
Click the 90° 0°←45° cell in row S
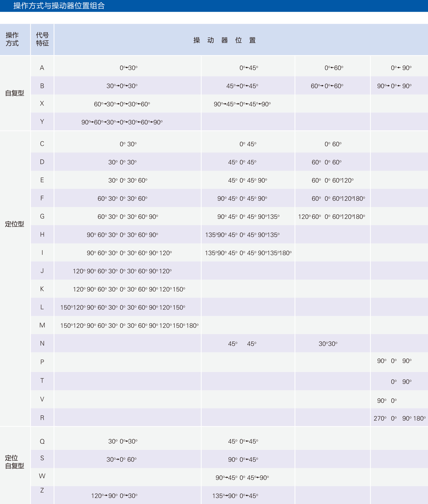coord(243,459)
